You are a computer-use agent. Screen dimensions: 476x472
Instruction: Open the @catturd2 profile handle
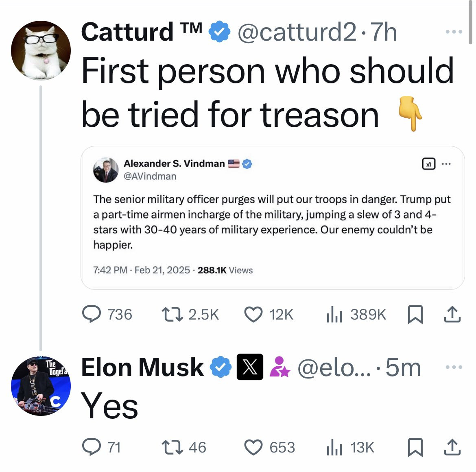click(x=297, y=32)
